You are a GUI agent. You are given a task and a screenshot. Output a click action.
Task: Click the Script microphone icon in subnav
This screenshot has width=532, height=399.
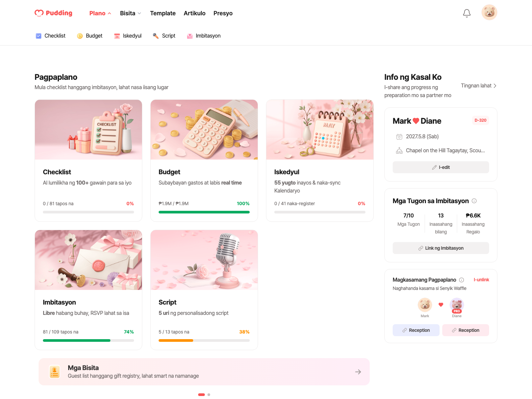pos(156,36)
